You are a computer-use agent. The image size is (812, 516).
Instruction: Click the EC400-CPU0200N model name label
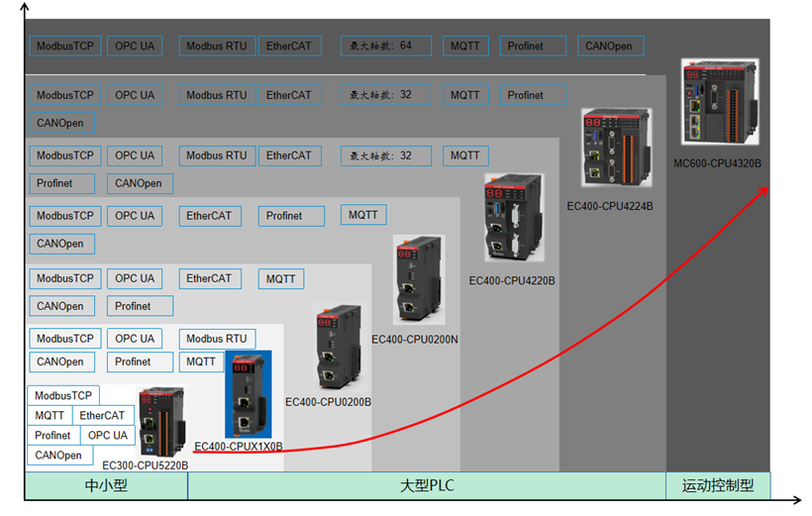click(x=415, y=339)
